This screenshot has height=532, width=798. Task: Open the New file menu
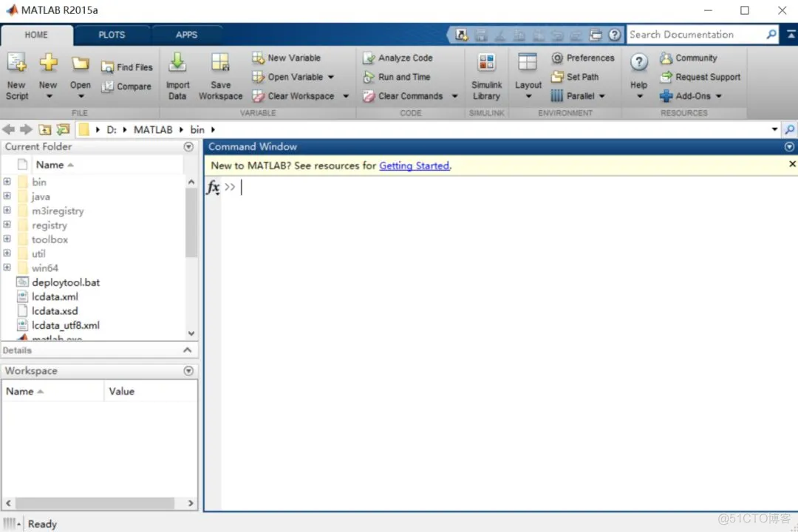pos(48,76)
